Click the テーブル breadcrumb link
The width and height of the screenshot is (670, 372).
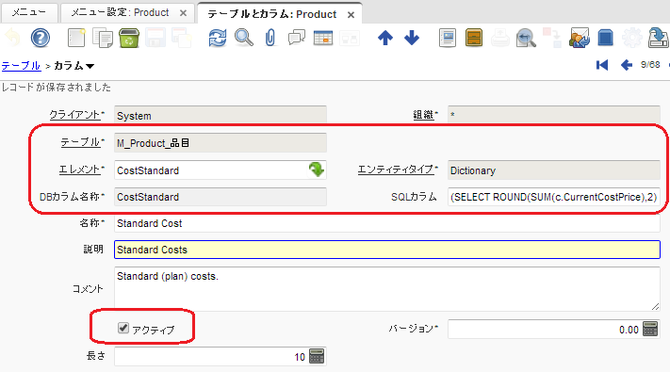pos(21,66)
